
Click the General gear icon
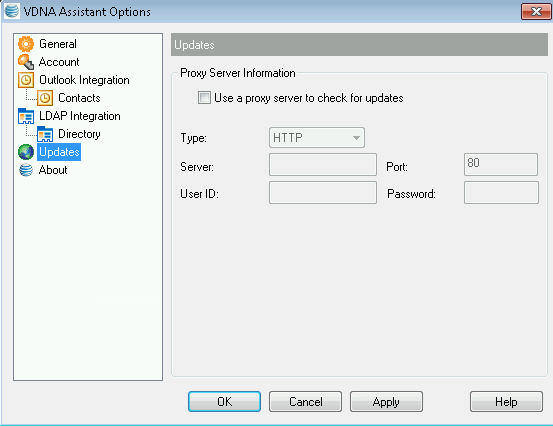pos(26,44)
